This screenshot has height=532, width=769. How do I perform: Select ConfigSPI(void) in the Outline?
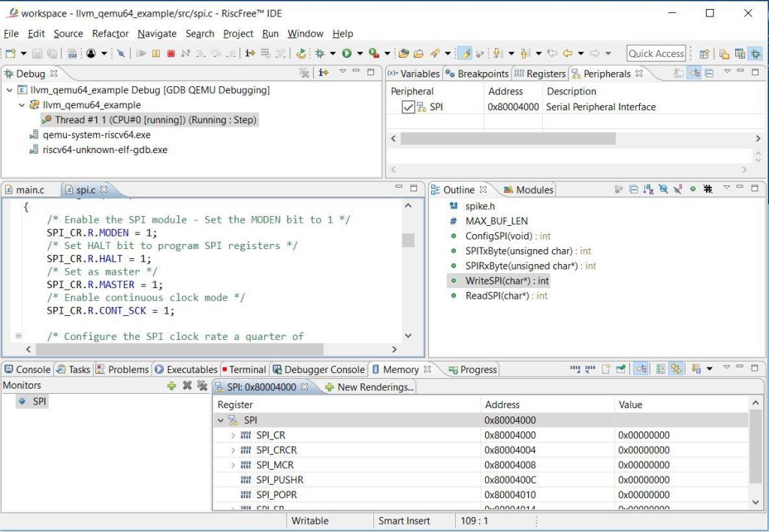[x=508, y=236]
